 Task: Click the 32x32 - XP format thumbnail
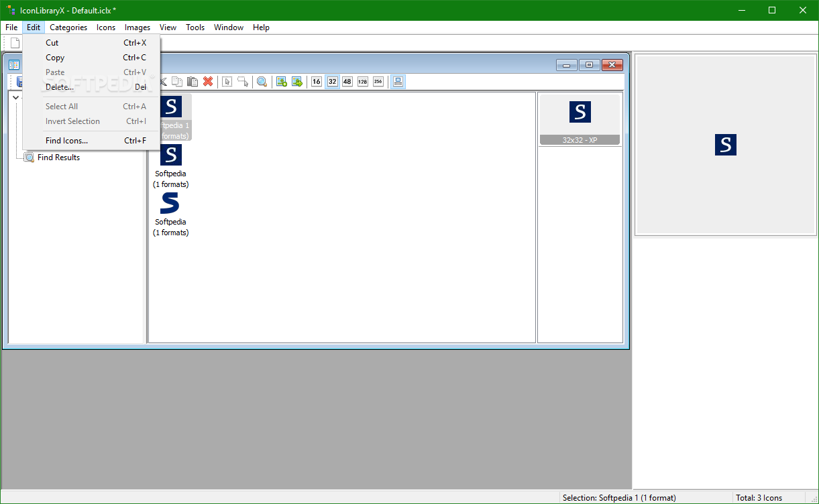click(580, 119)
